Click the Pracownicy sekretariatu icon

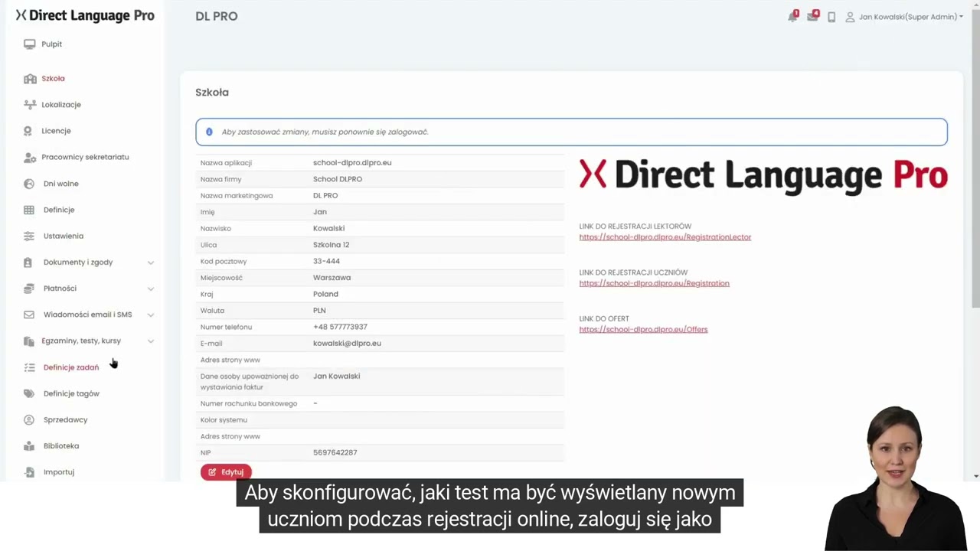point(30,158)
